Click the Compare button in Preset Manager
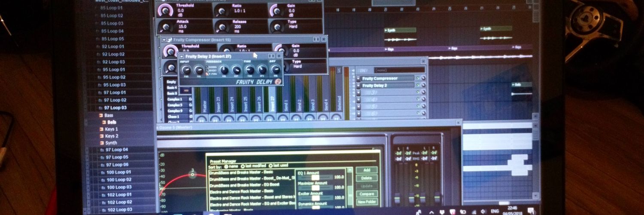 (x=367, y=194)
